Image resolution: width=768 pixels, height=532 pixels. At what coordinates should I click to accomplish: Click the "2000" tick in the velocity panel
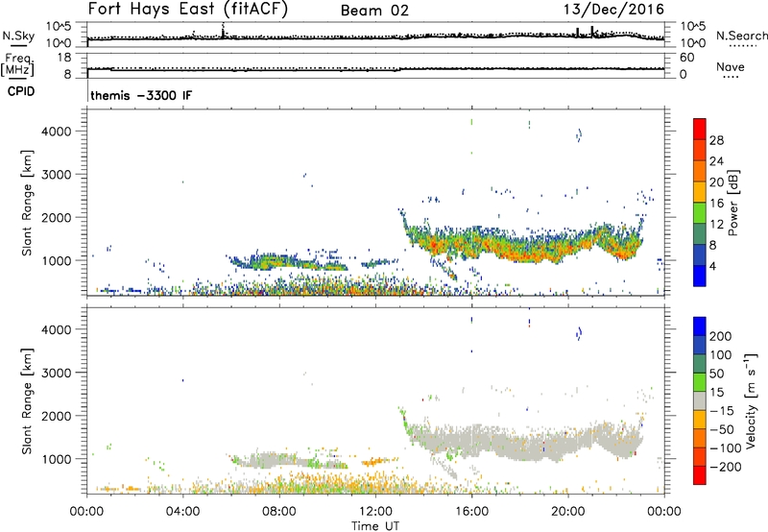56,416
